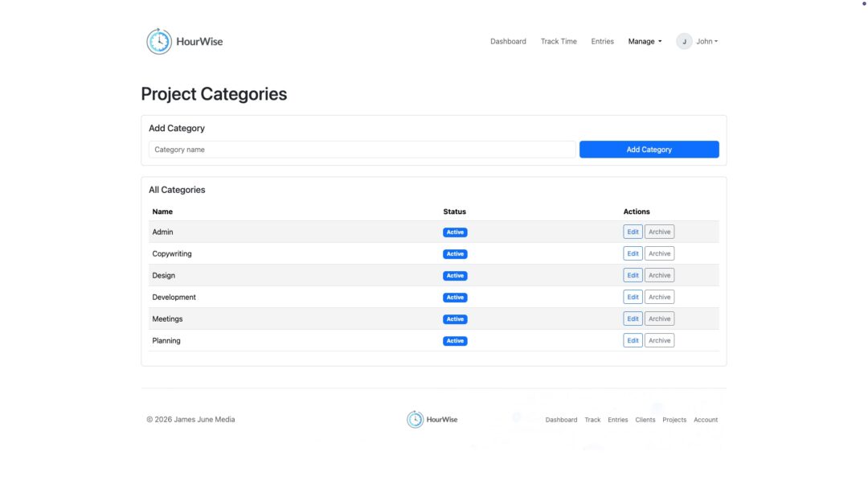Click the Active badge for Meetings
Viewport: 868px width, 489px height.
(455, 319)
